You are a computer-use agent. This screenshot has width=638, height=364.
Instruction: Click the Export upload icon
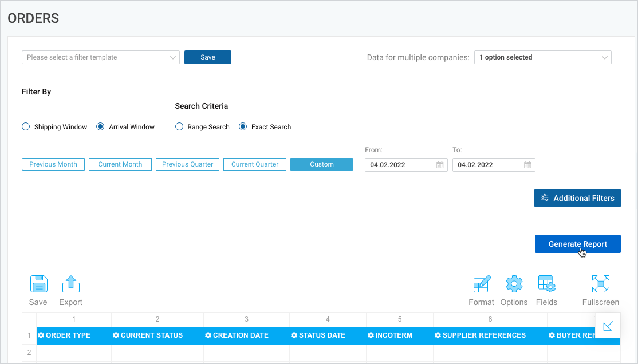[71, 284]
